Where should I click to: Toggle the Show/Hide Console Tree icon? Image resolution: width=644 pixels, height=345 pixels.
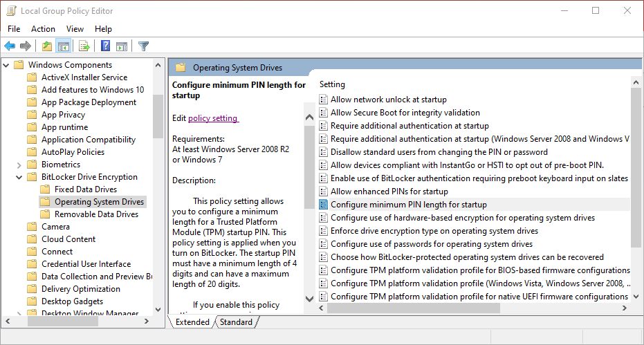click(63, 46)
